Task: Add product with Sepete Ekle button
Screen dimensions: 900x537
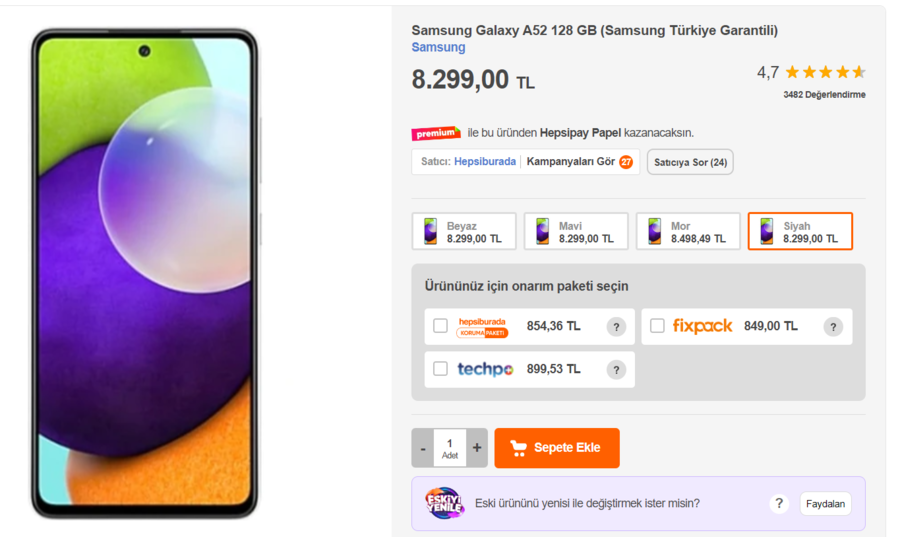Action: pyautogui.click(x=557, y=448)
